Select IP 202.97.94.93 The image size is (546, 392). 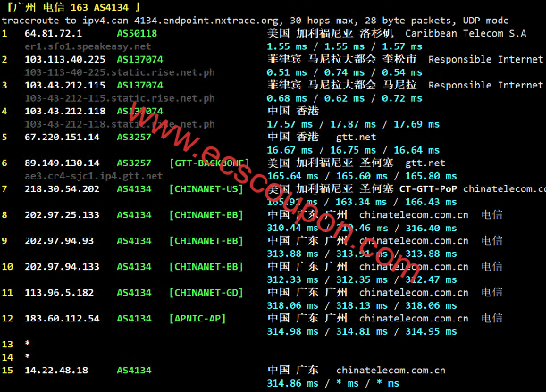pos(59,241)
